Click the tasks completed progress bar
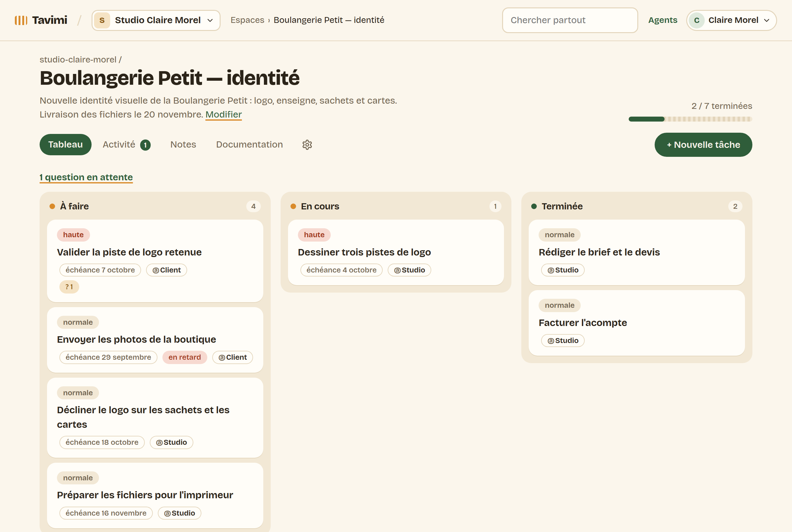This screenshot has width=792, height=532. [690, 119]
